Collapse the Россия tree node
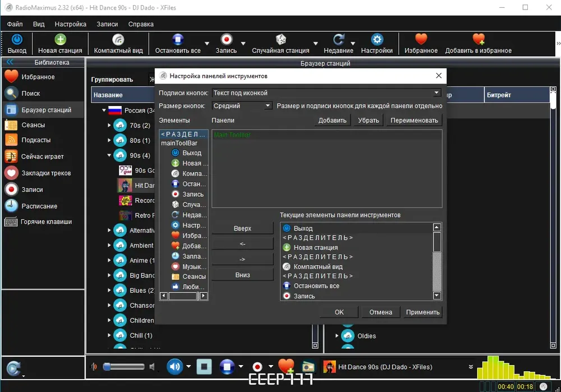 pyautogui.click(x=104, y=110)
